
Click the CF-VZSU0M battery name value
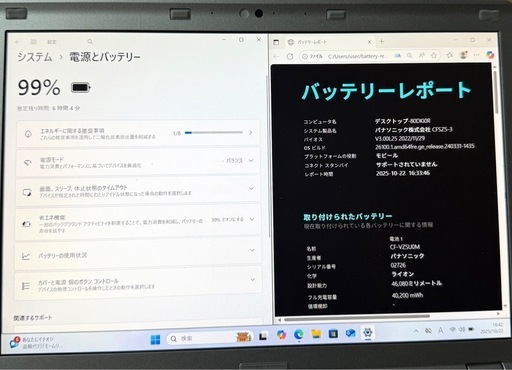[x=405, y=247]
